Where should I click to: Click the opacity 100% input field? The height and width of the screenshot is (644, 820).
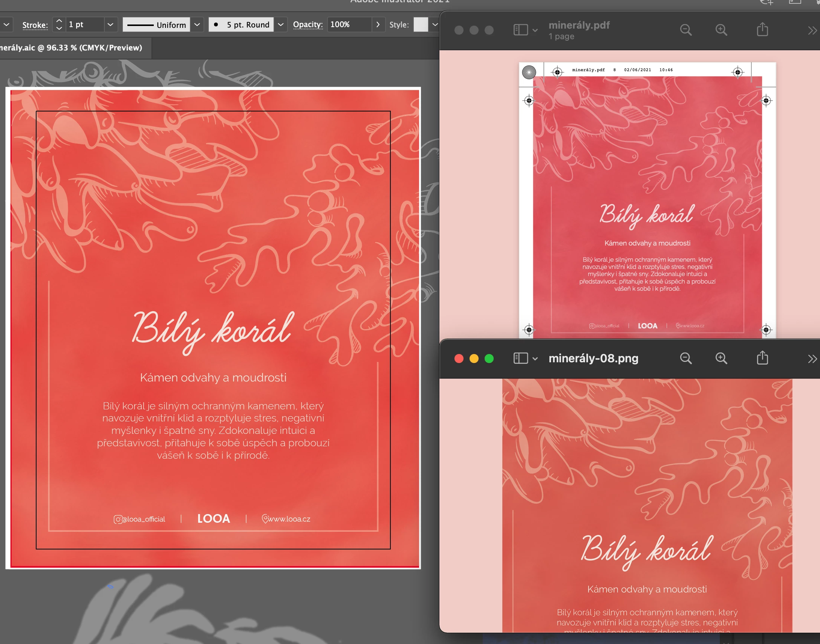(x=349, y=24)
